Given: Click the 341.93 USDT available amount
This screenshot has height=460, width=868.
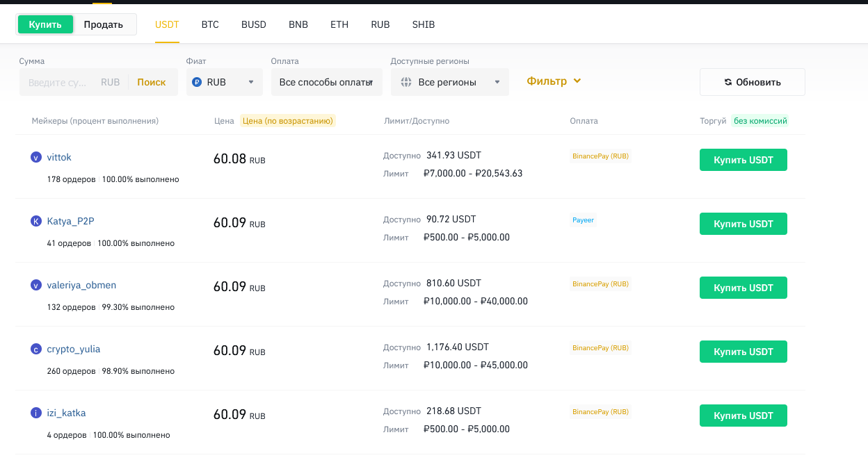Looking at the screenshot, I should (x=453, y=155).
